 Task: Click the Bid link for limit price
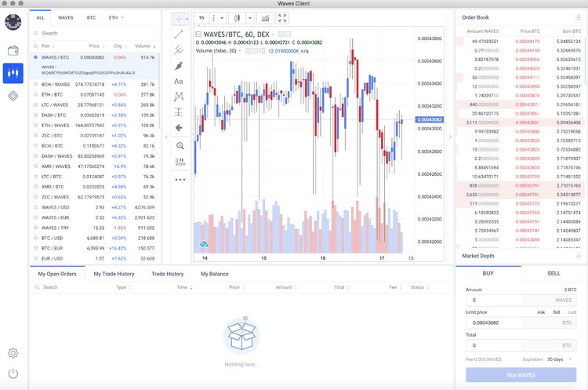click(557, 312)
